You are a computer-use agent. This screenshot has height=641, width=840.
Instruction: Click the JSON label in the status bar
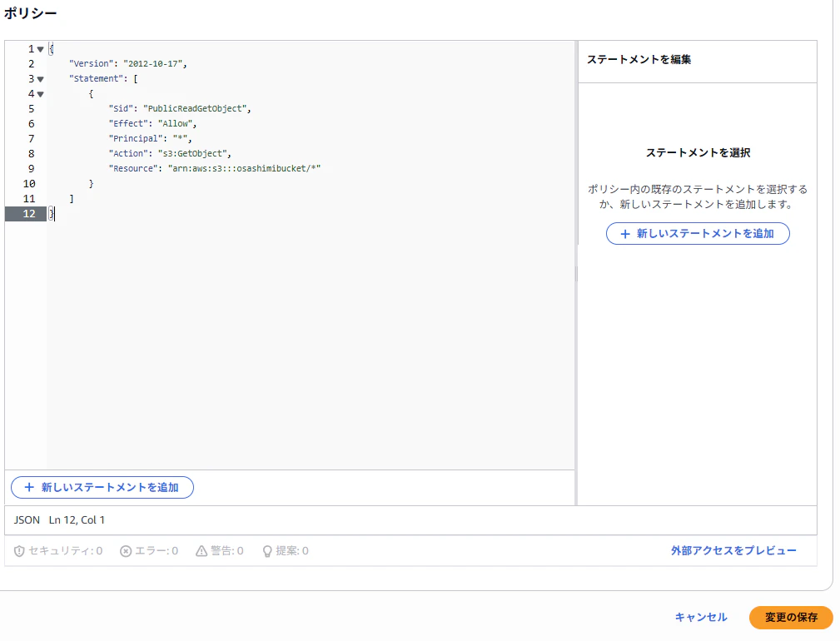coord(26,519)
